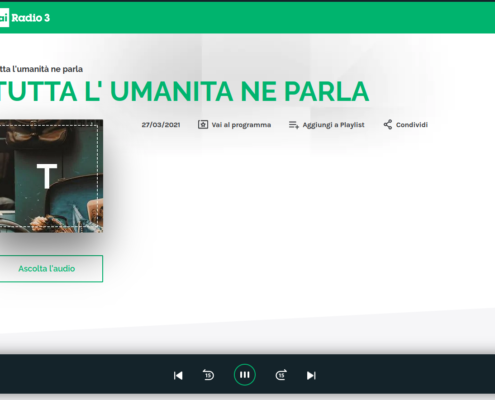Image resolution: width=495 pixels, height=400 pixels.
Task: Skip to the previous track
Action: tap(178, 376)
